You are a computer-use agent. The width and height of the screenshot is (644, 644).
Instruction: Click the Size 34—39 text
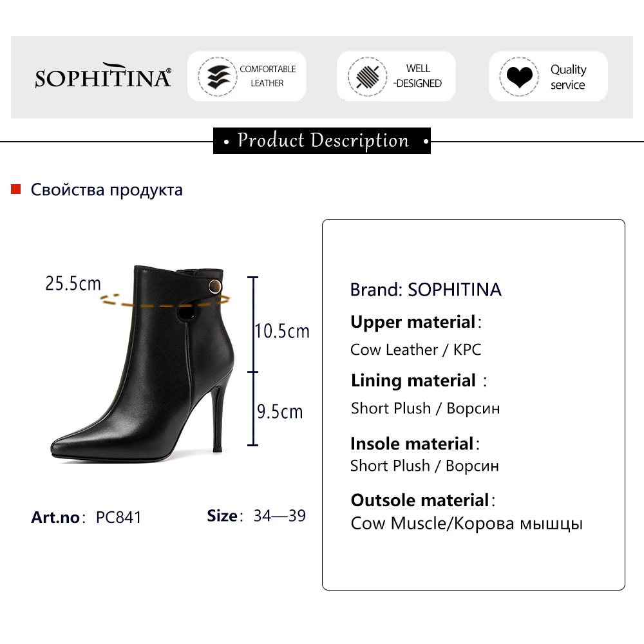tap(256, 516)
